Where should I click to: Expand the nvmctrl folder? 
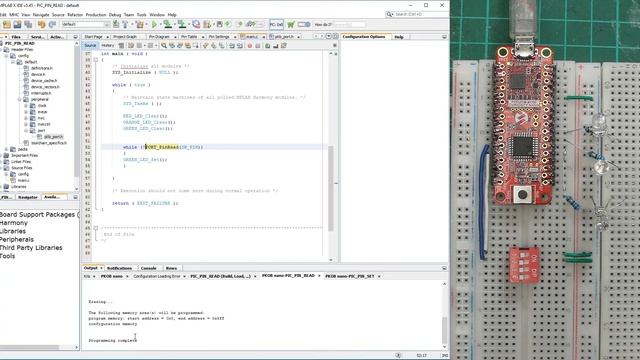coord(26,124)
